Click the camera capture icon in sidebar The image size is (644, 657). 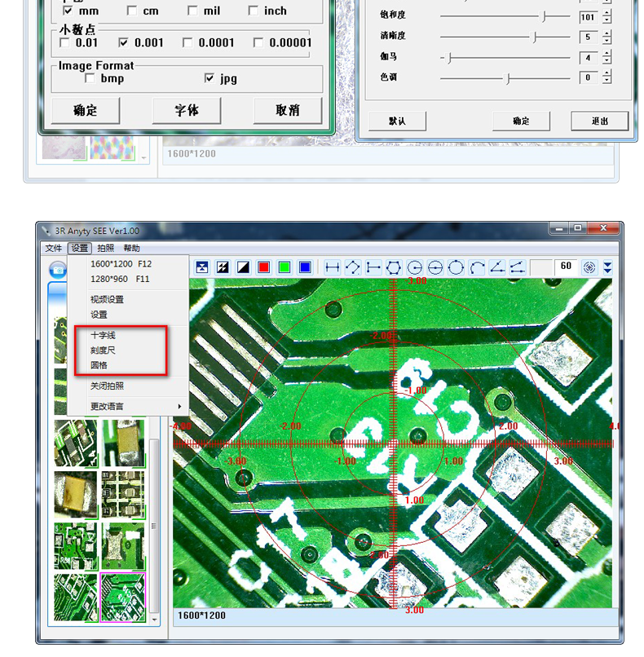pos(58,270)
